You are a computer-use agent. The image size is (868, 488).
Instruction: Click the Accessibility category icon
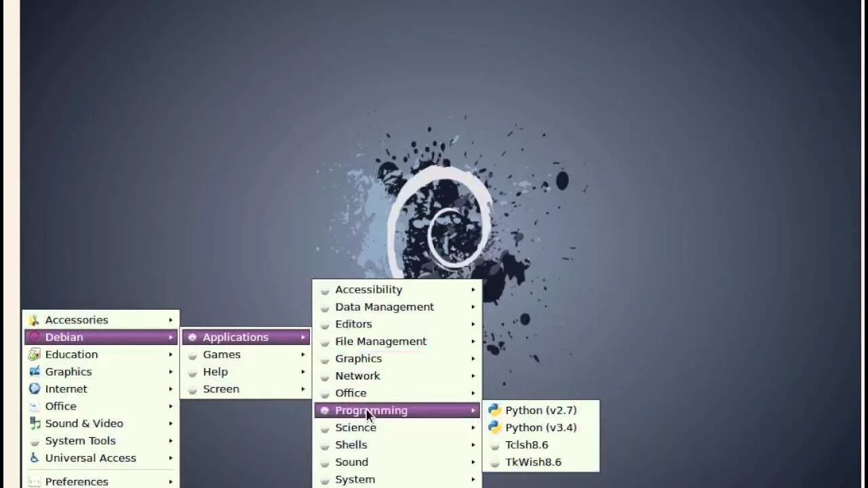(x=324, y=289)
